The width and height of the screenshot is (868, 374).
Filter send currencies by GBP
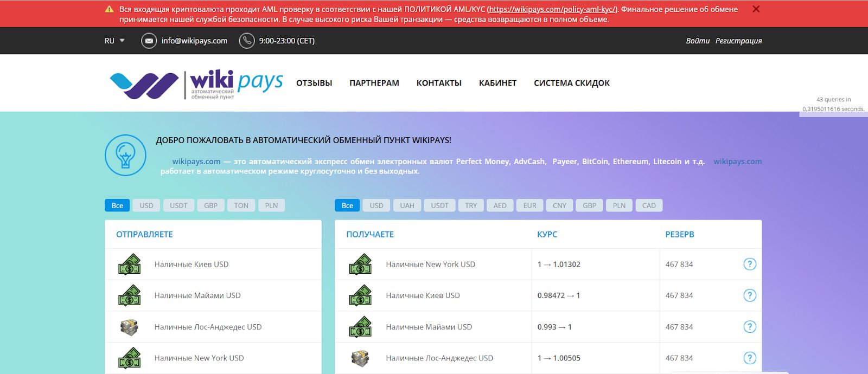click(210, 205)
